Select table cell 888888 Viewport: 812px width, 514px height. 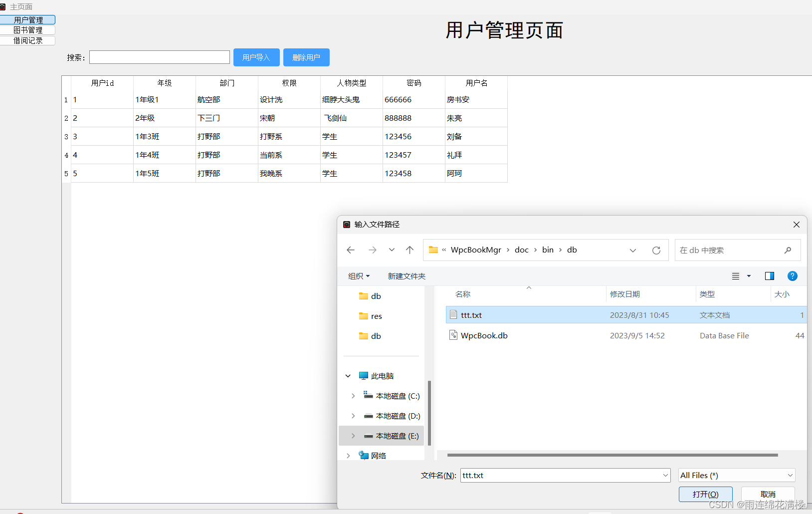point(414,118)
